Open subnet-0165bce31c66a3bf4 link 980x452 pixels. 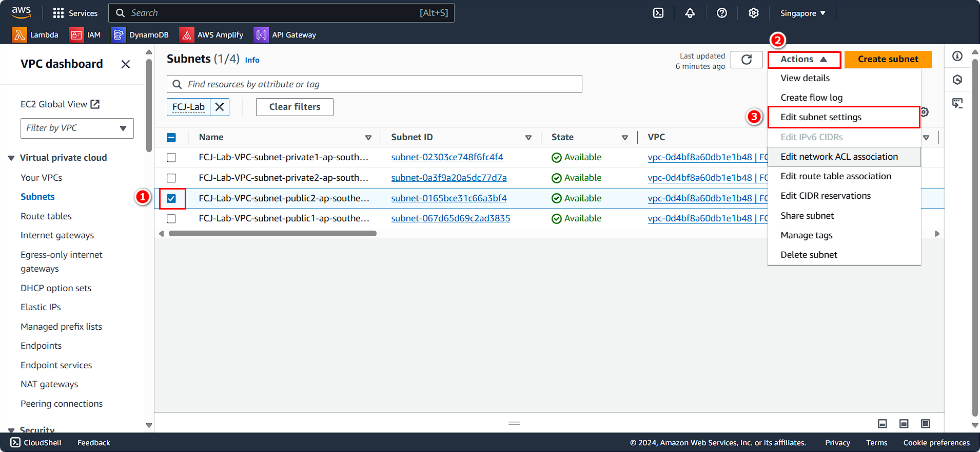point(448,198)
